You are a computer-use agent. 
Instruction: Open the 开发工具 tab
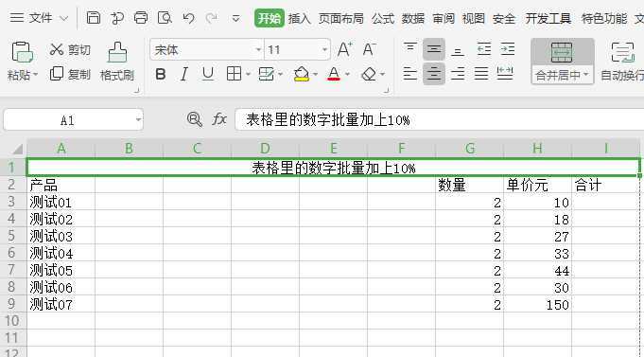click(548, 19)
